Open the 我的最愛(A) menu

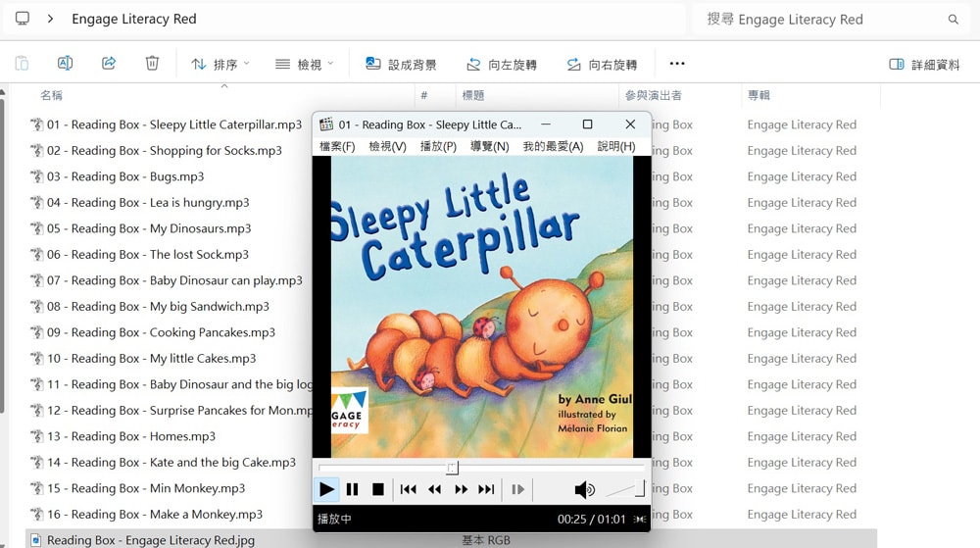click(553, 146)
